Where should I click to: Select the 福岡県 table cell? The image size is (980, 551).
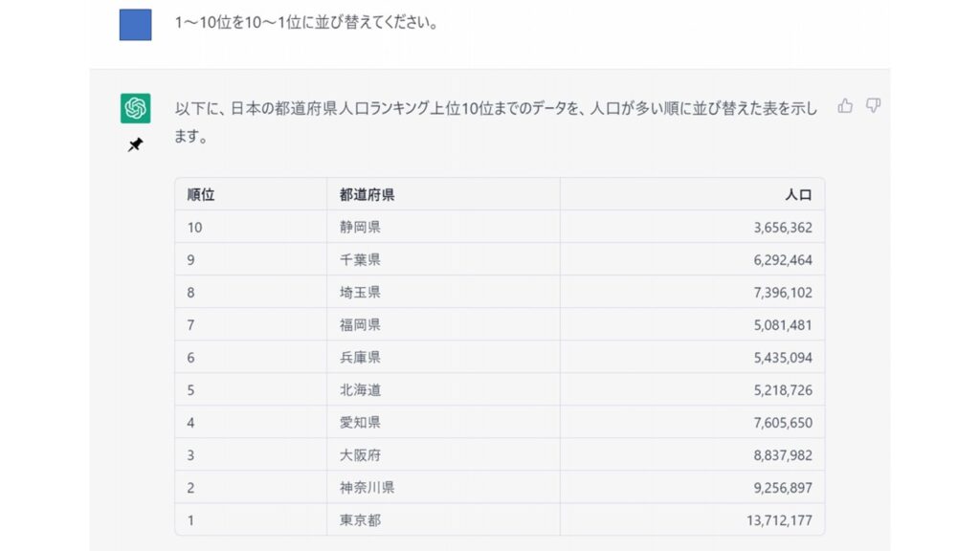click(x=361, y=325)
